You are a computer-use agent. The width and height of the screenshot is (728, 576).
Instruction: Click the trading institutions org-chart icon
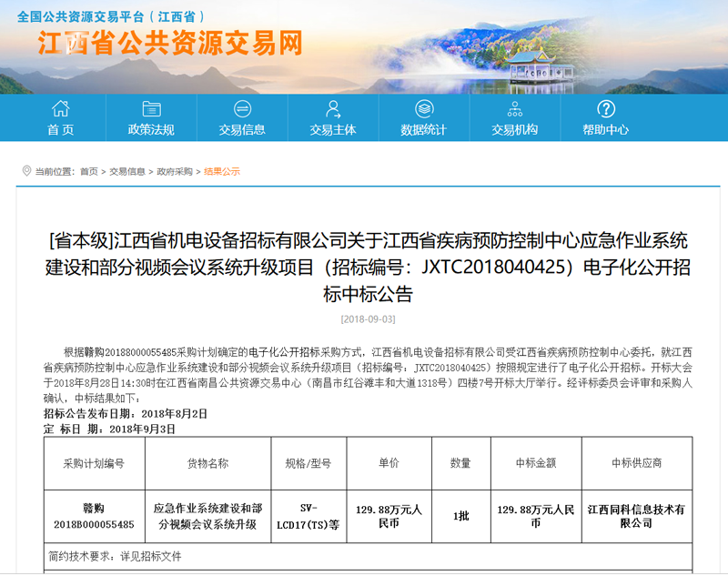point(515,109)
